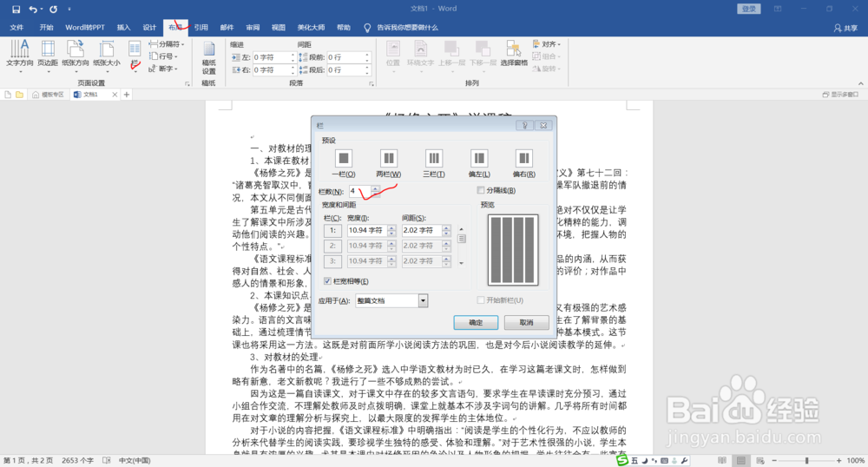Click 显示多窗口 show multiple windows

tap(840, 95)
